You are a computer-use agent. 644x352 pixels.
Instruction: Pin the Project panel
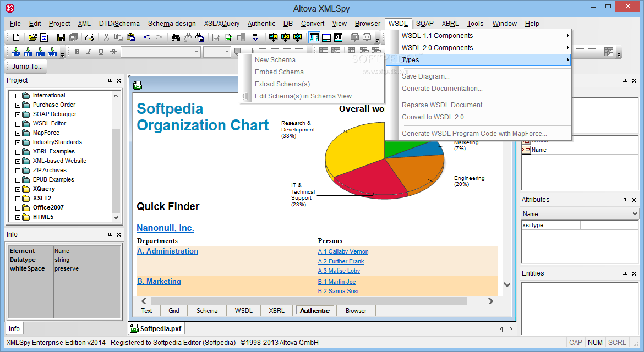point(110,80)
